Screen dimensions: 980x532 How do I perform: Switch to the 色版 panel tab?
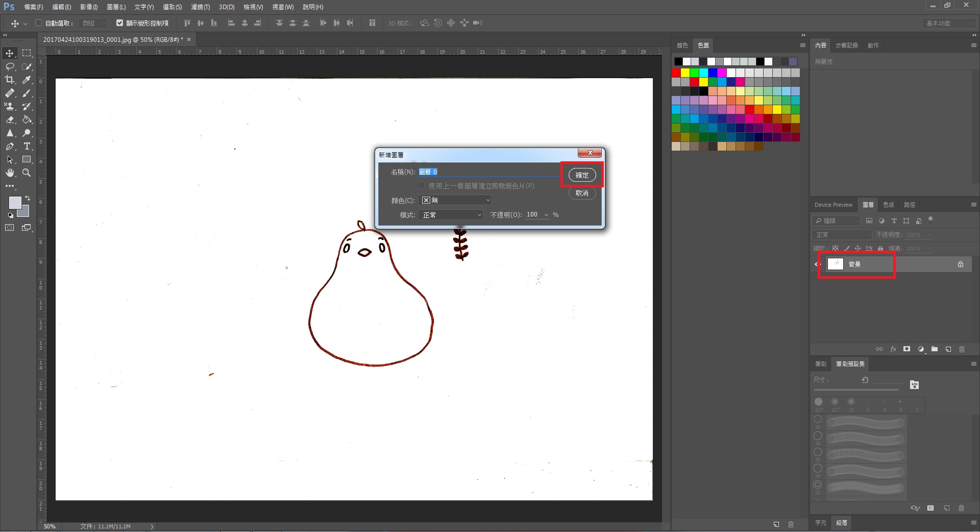point(889,205)
